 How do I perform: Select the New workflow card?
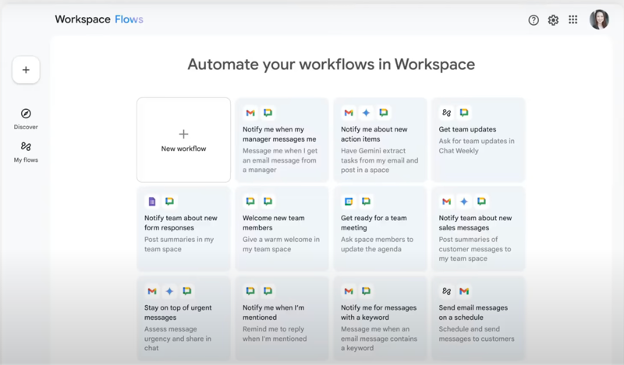pos(183,140)
